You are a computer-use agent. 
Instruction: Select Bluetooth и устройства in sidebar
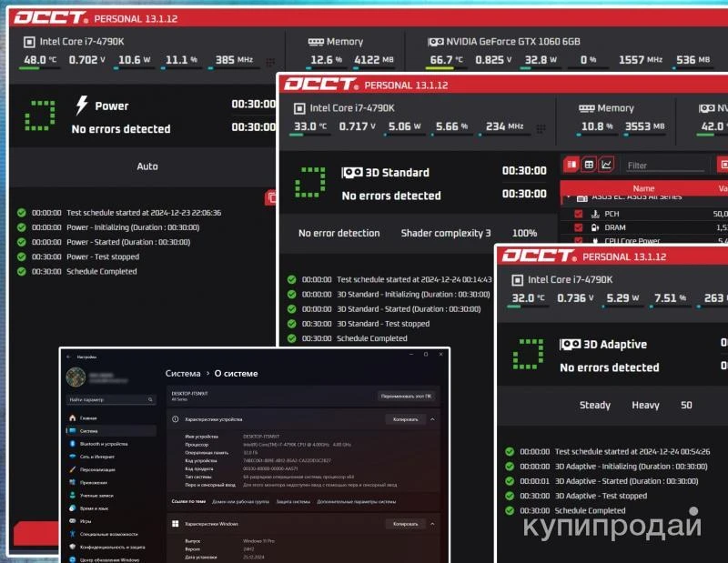pos(103,444)
